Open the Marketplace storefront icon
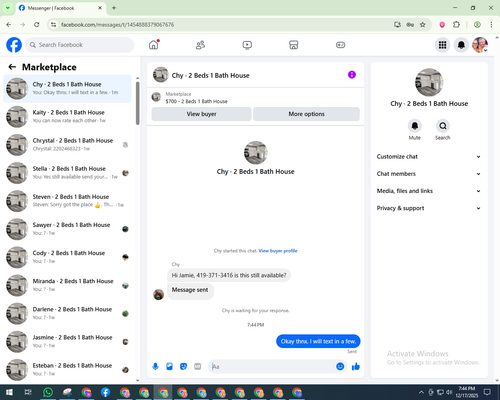The height and width of the screenshot is (400, 500). 294,45
